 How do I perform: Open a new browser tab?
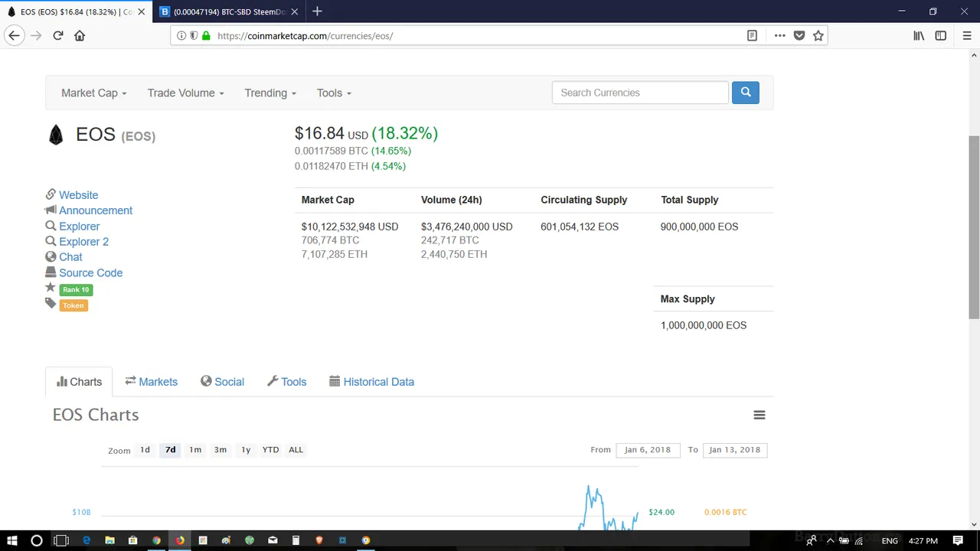[x=317, y=11]
